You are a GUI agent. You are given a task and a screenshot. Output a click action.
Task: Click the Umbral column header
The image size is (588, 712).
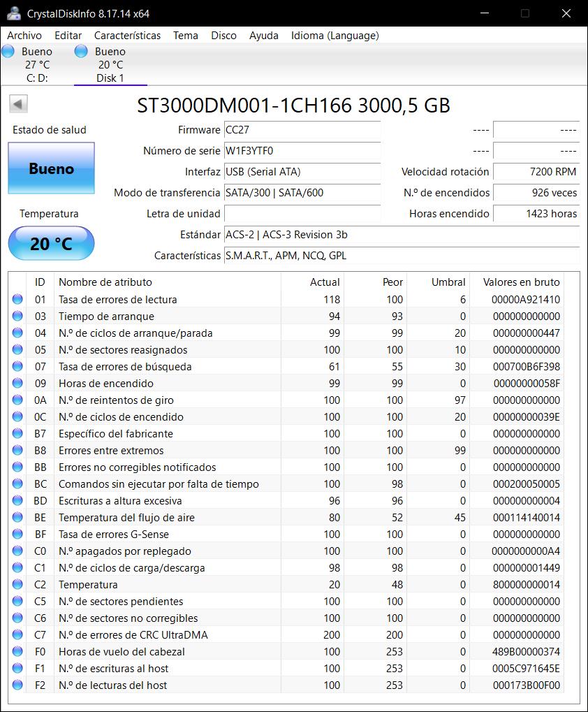coord(439,282)
